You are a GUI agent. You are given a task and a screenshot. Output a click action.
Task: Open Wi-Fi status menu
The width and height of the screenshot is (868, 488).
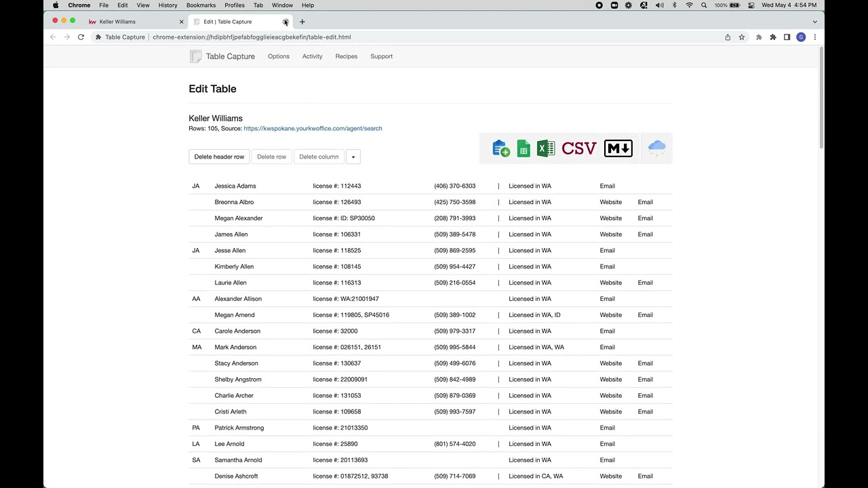click(689, 5)
